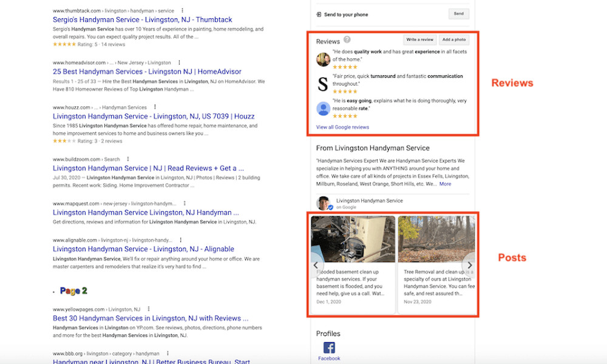The image size is (607, 364).
Task: Open the 'S' reviewer avatar
Action: click(323, 84)
